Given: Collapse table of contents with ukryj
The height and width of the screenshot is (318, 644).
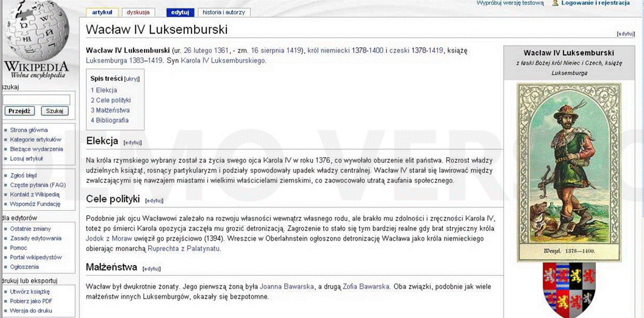Looking at the screenshot, I should (x=132, y=79).
